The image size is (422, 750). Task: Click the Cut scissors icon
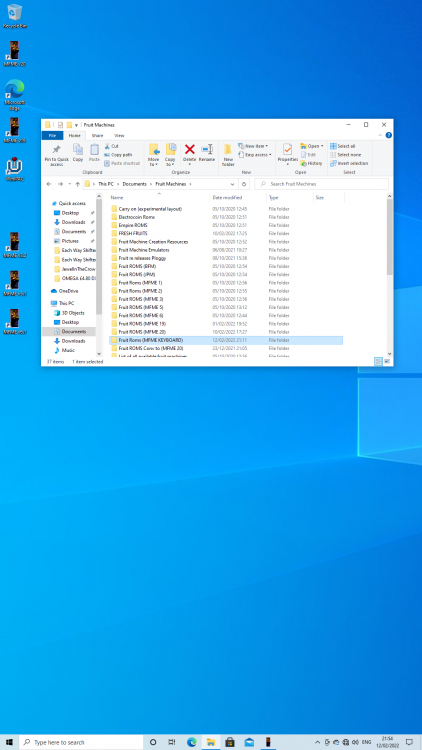[x=108, y=146]
